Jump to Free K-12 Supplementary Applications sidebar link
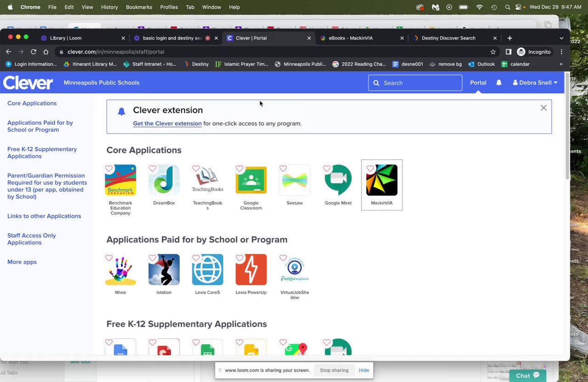 [42, 153]
